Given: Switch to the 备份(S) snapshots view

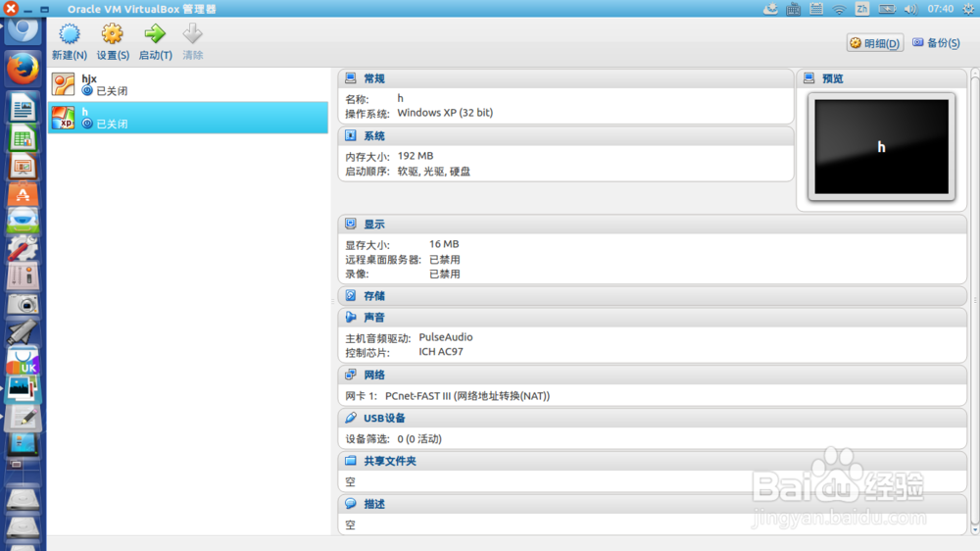Looking at the screenshot, I should point(936,42).
